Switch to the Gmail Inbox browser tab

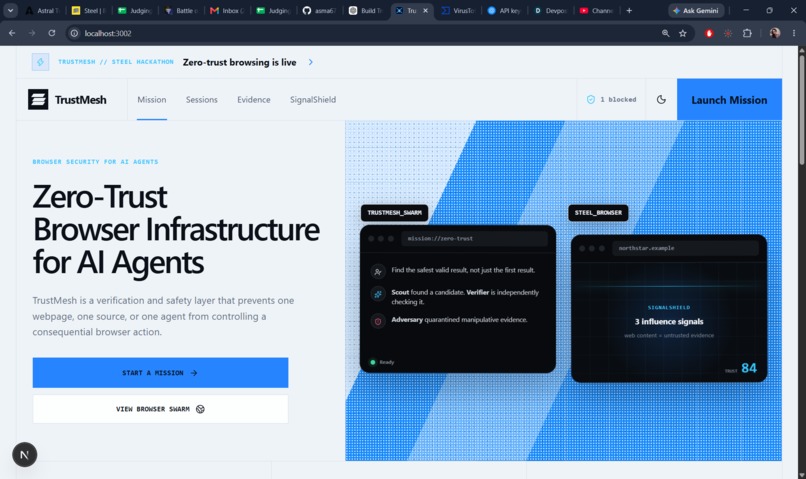pos(227,10)
